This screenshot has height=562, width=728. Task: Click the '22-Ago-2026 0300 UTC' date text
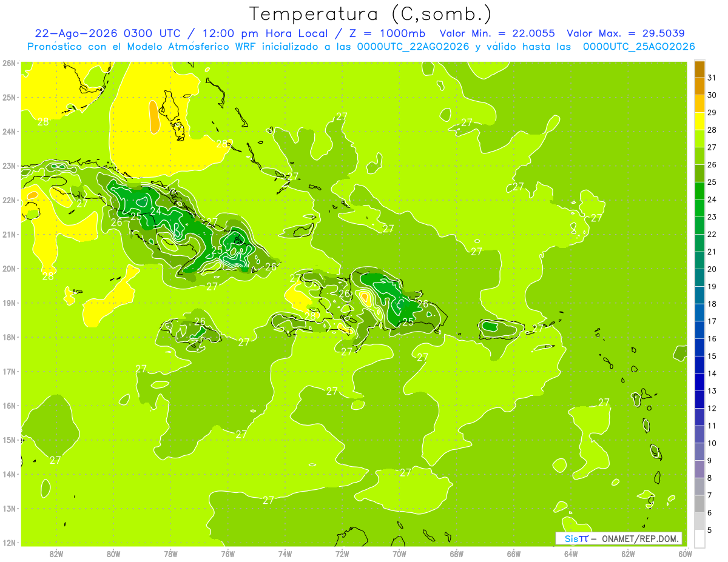(107, 33)
